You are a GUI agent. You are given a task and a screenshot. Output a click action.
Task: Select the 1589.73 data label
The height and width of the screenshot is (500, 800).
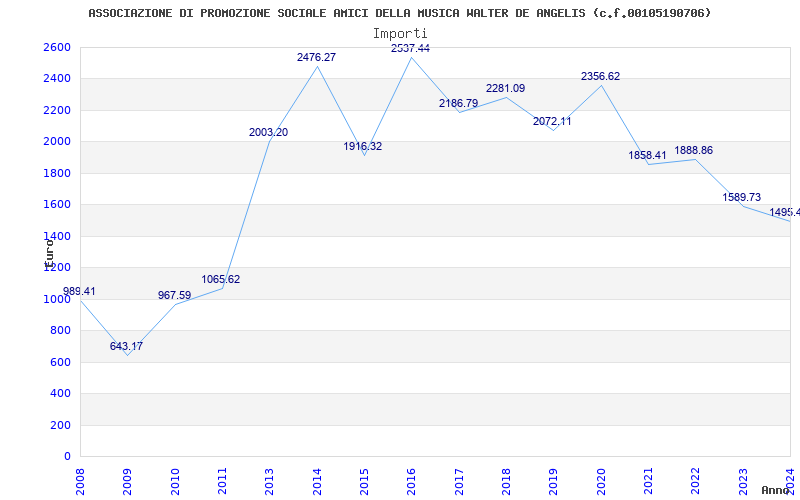pyautogui.click(x=741, y=197)
